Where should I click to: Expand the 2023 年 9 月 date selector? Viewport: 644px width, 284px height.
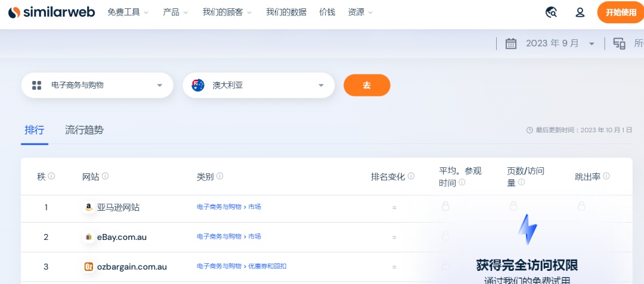tap(592, 44)
